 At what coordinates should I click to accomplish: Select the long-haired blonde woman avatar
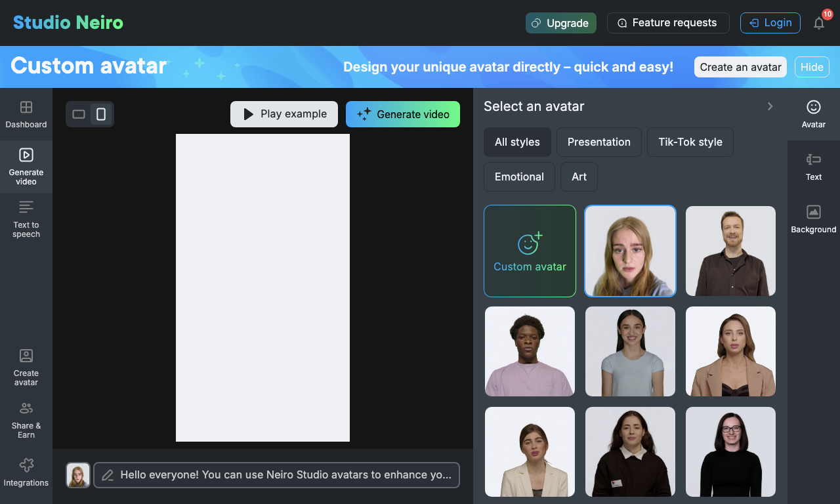(x=630, y=251)
